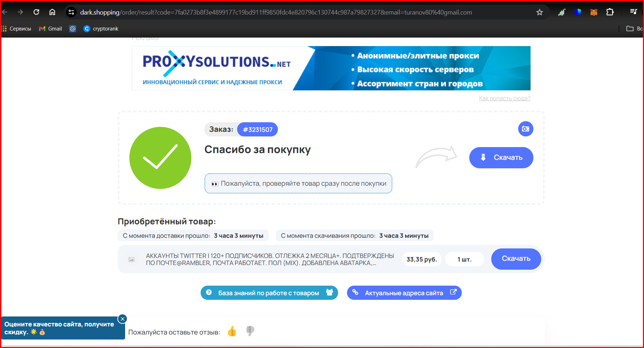Click the delivery elapsed time label

click(193, 236)
